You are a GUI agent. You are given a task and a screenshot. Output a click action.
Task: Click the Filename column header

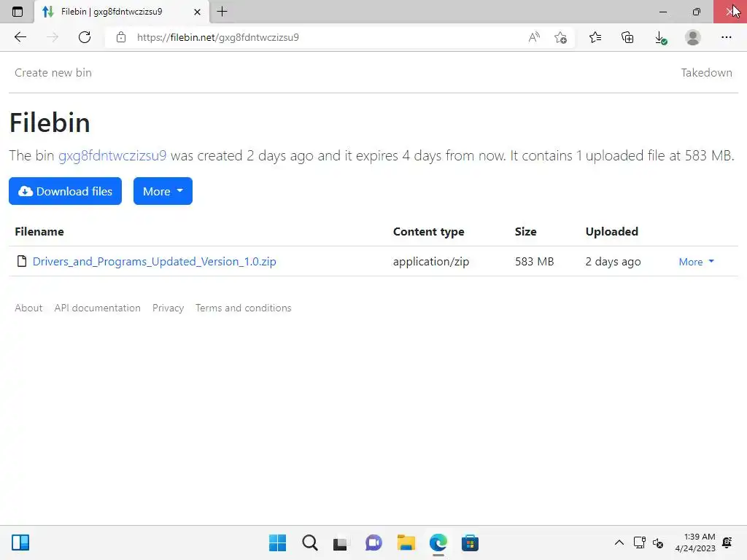(39, 231)
